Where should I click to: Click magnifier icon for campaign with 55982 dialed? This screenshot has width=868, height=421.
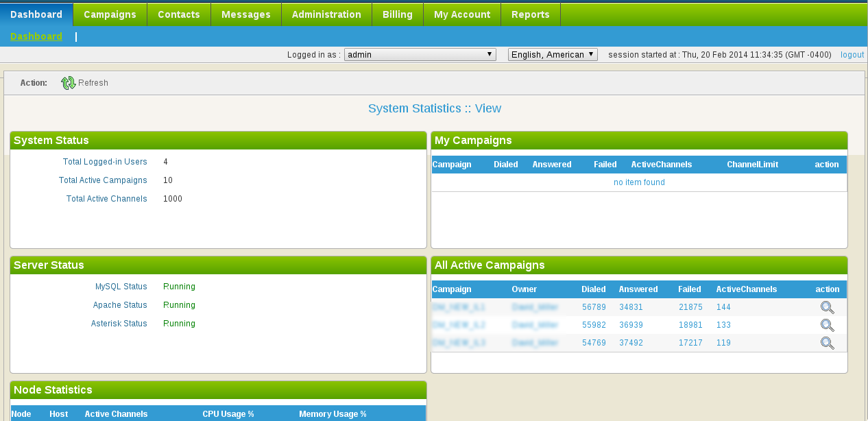(x=828, y=325)
